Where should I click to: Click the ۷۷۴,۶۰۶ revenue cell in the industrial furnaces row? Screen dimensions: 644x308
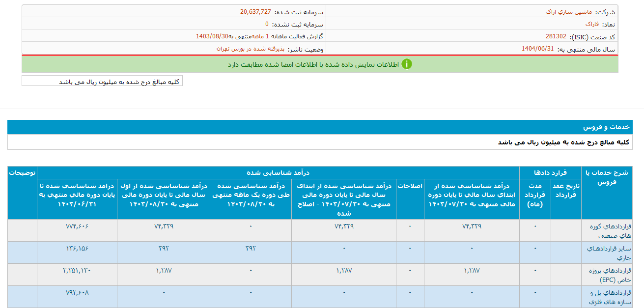[x=77, y=226]
